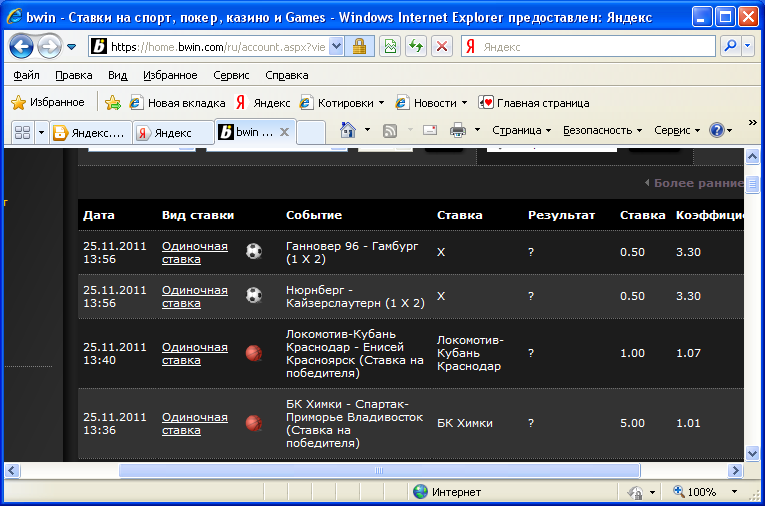Show the security lock certificate info
The height and width of the screenshot is (506, 765).
coord(360,47)
